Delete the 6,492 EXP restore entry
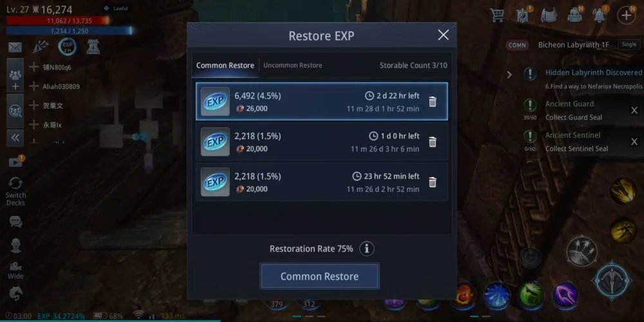 [433, 102]
